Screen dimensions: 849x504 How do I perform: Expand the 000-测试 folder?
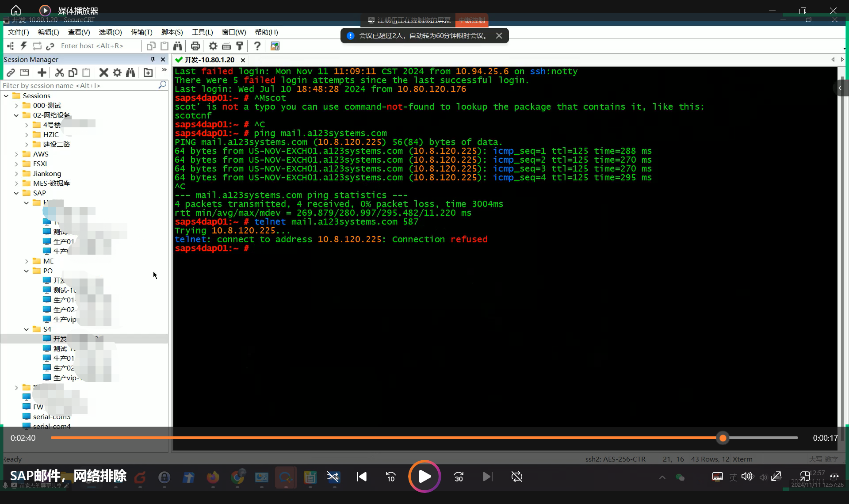point(16,105)
